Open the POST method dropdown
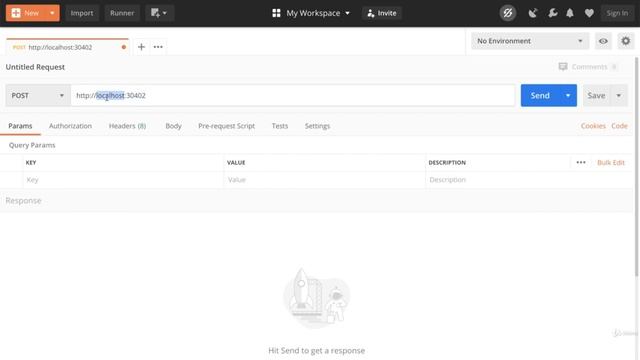640x360 pixels. (x=38, y=96)
